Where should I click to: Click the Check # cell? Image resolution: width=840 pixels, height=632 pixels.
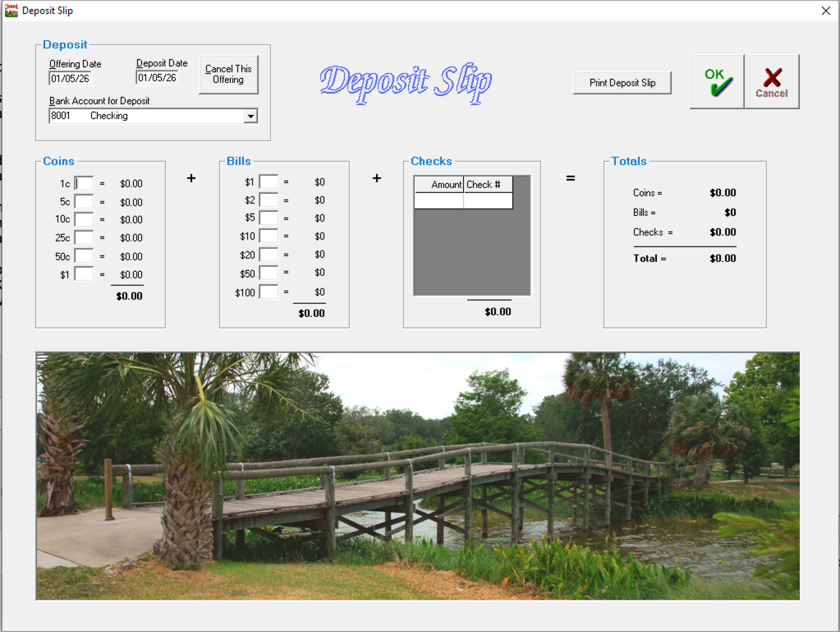pyautogui.click(x=488, y=201)
